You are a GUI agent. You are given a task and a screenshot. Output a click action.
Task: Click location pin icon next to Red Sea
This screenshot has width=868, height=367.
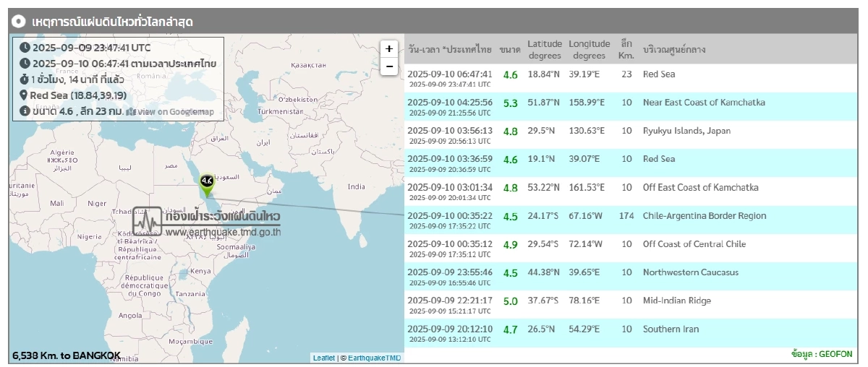tap(24, 95)
